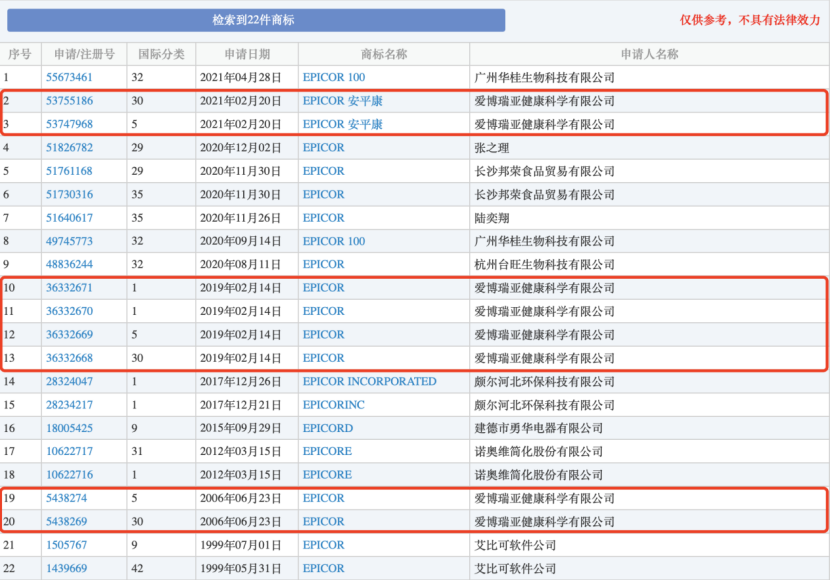Open registration number 51826782
This screenshot has height=580, width=830.
click(69, 148)
